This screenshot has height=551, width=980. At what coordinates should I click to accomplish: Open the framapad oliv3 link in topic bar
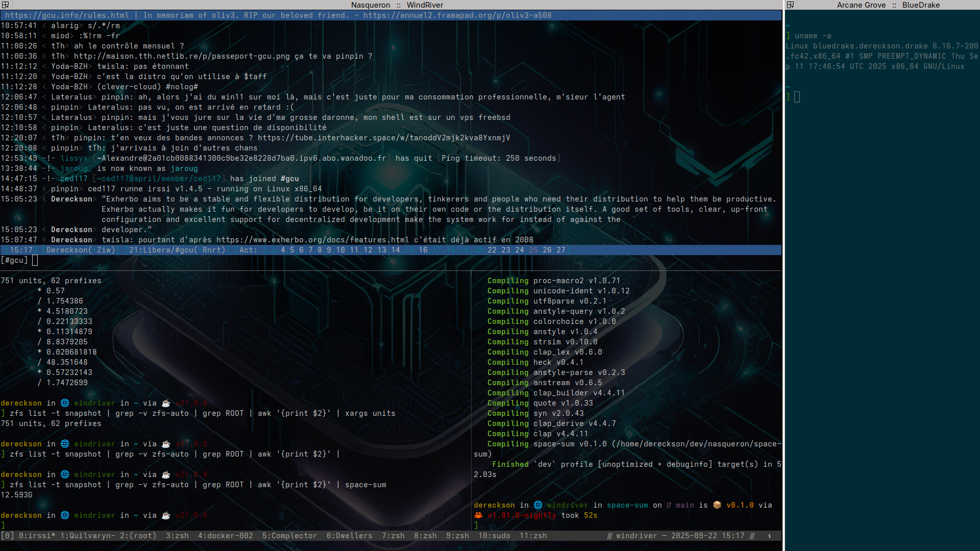(x=457, y=15)
